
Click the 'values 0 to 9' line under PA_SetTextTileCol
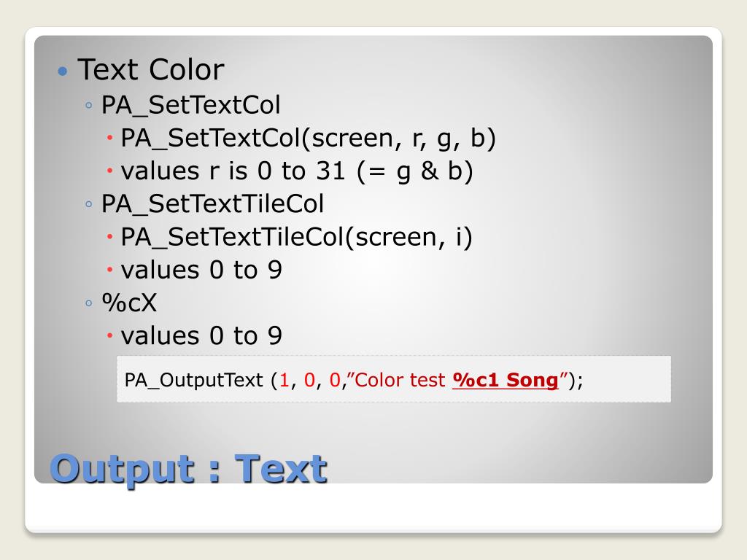[201, 270]
